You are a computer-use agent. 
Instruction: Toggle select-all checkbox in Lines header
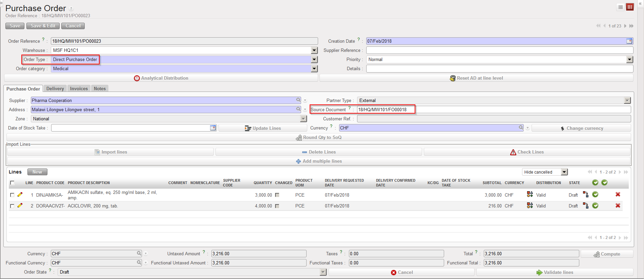[x=12, y=183]
